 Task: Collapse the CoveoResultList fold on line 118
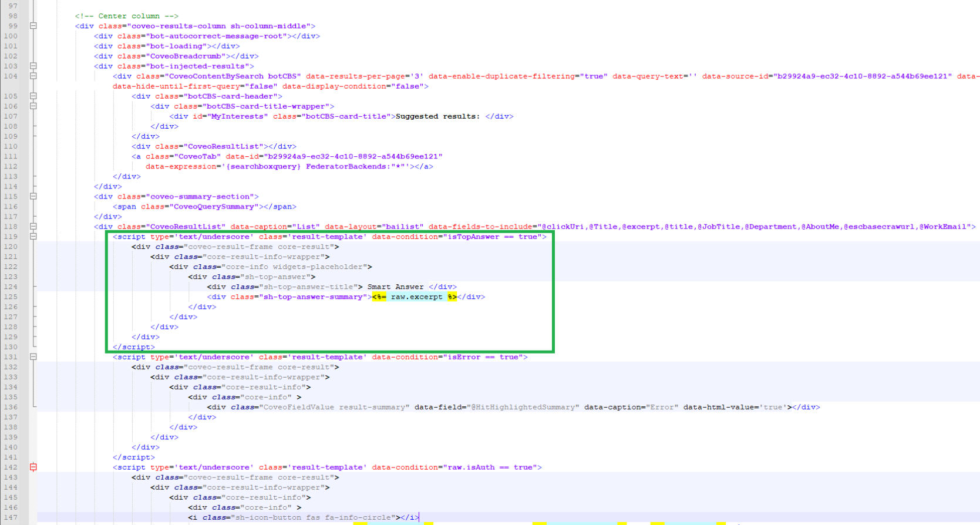coord(33,227)
